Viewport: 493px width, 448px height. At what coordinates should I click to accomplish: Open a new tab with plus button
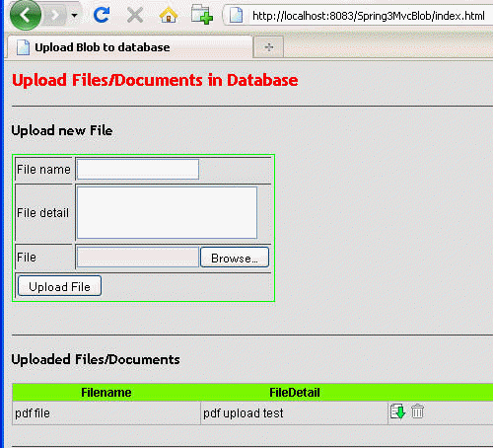pos(269,47)
